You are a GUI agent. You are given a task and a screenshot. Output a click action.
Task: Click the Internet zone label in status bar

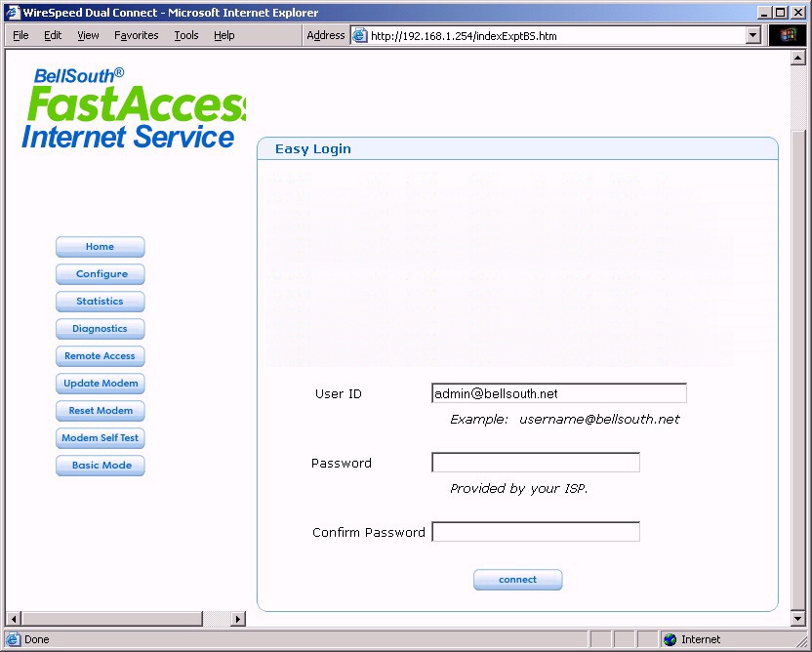pyautogui.click(x=701, y=639)
